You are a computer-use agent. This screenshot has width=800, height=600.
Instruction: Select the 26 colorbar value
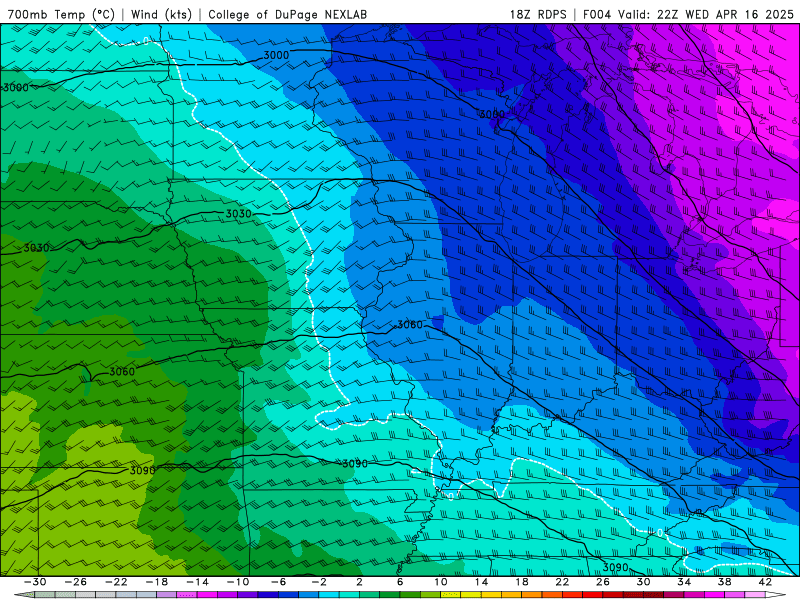click(x=603, y=582)
